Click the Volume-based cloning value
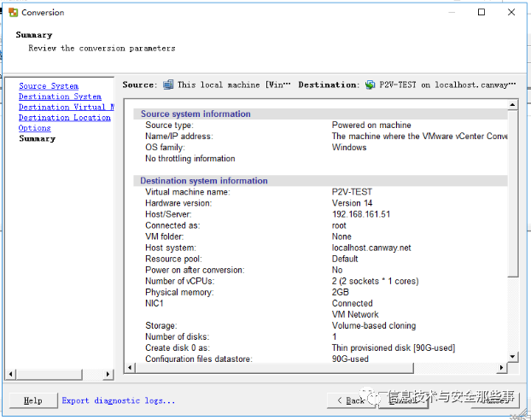This screenshot has height=420, width=531. [374, 325]
